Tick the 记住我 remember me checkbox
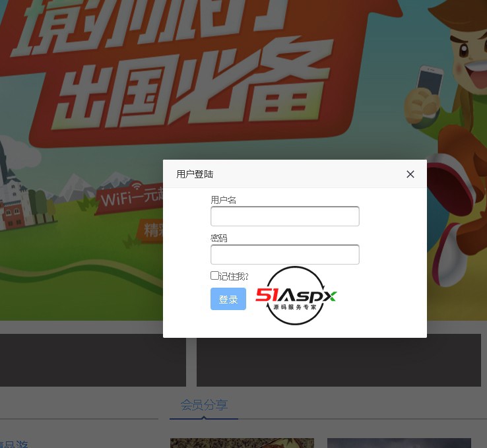The height and width of the screenshot is (448, 487). [x=214, y=275]
